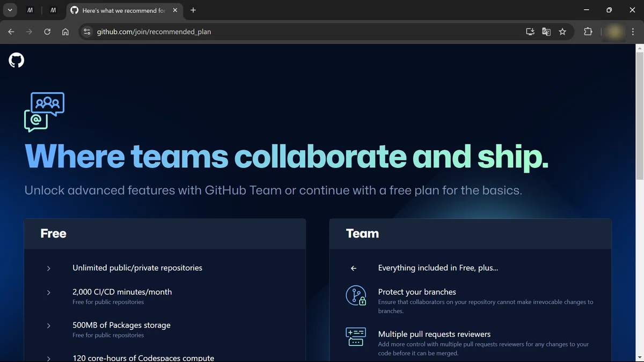Image resolution: width=644 pixels, height=362 pixels.
Task: Click 500MB of Packages storage text
Action: point(121,325)
